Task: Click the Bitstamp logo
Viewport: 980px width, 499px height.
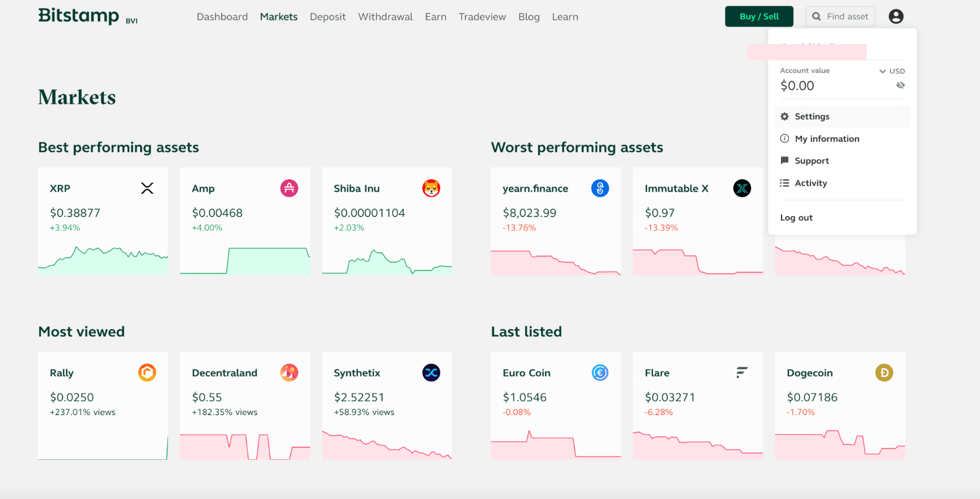Action: coord(79,16)
